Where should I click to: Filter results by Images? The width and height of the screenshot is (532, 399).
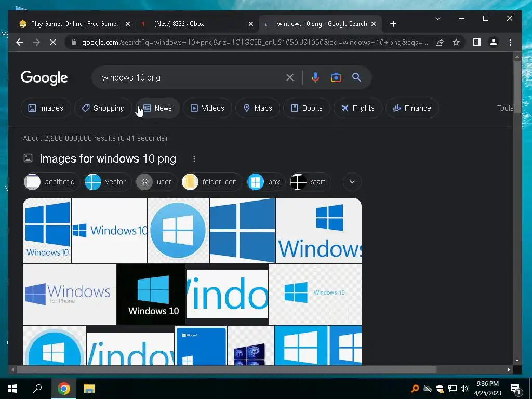(x=46, y=108)
